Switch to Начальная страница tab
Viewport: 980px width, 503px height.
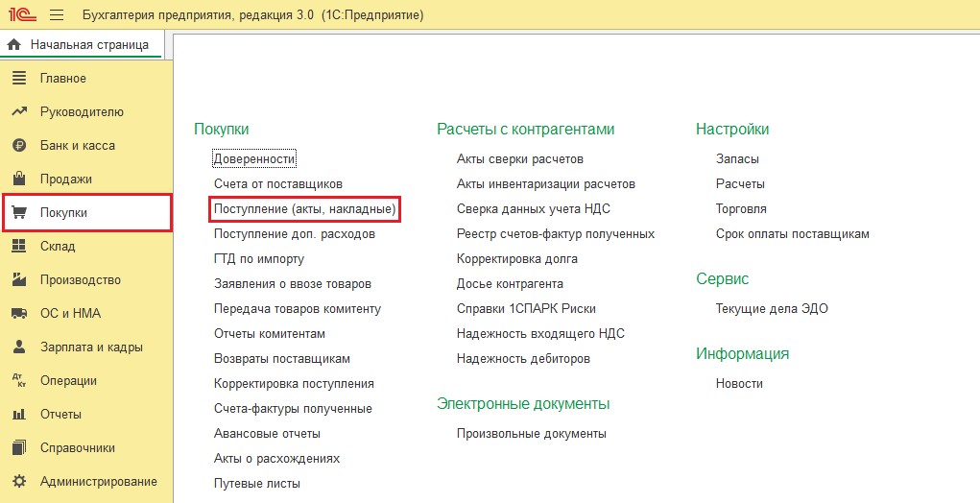pos(82,45)
